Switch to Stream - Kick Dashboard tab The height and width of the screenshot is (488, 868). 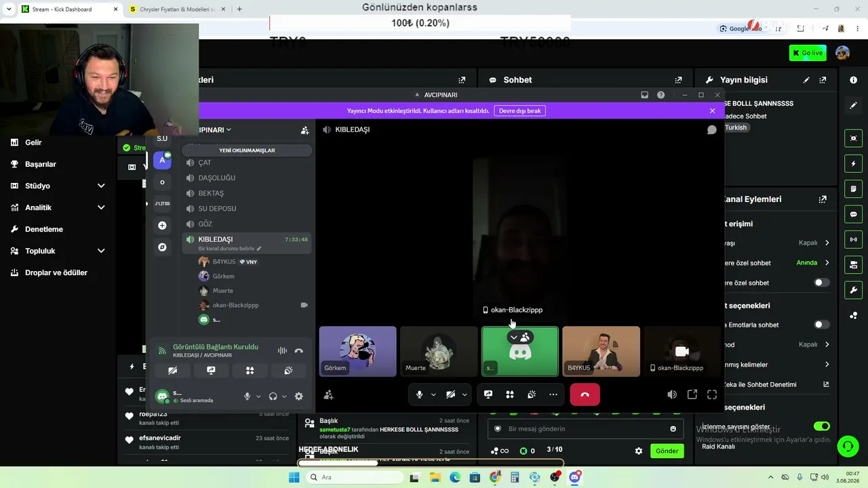68,9
